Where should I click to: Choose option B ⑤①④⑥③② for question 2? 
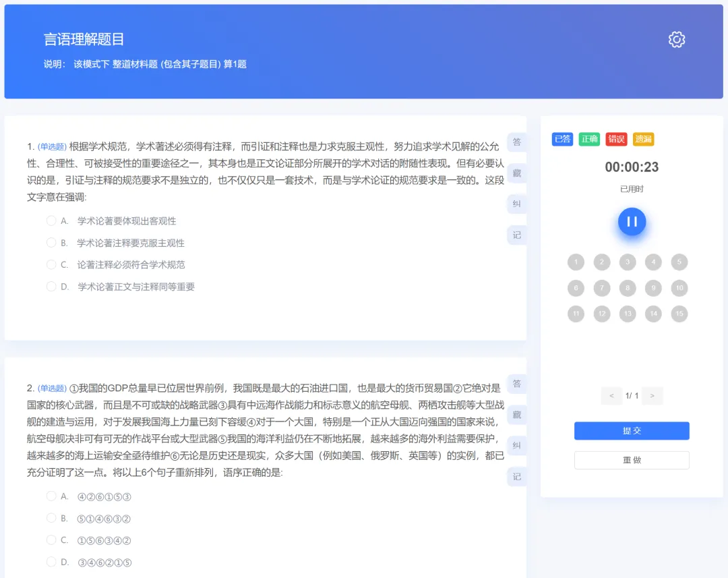pyautogui.click(x=89, y=518)
